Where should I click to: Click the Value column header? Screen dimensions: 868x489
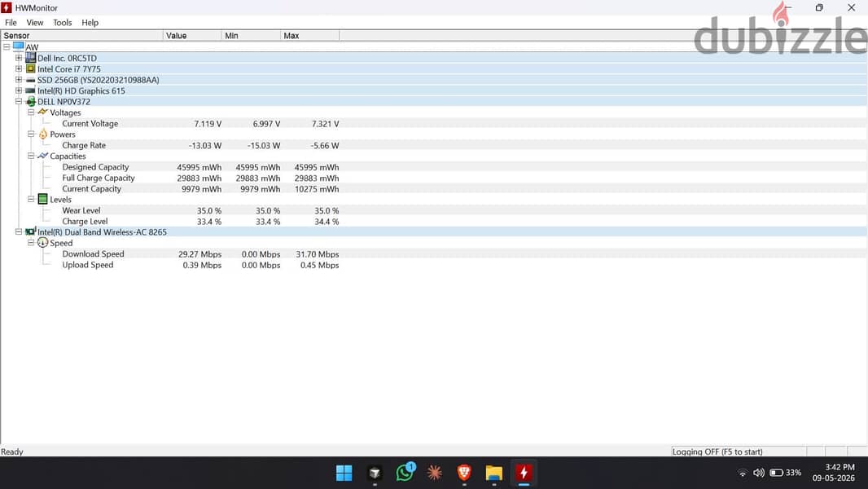point(193,35)
